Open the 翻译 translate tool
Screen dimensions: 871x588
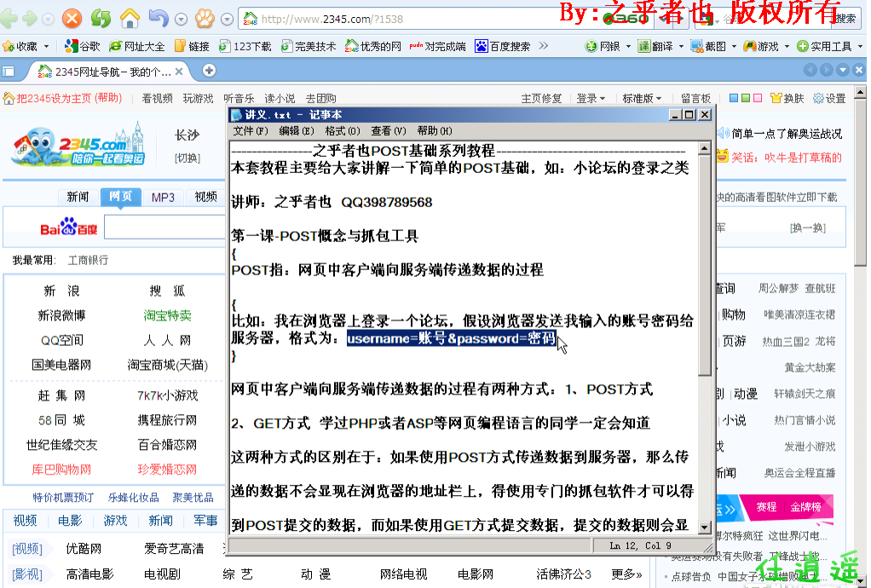pyautogui.click(x=660, y=47)
